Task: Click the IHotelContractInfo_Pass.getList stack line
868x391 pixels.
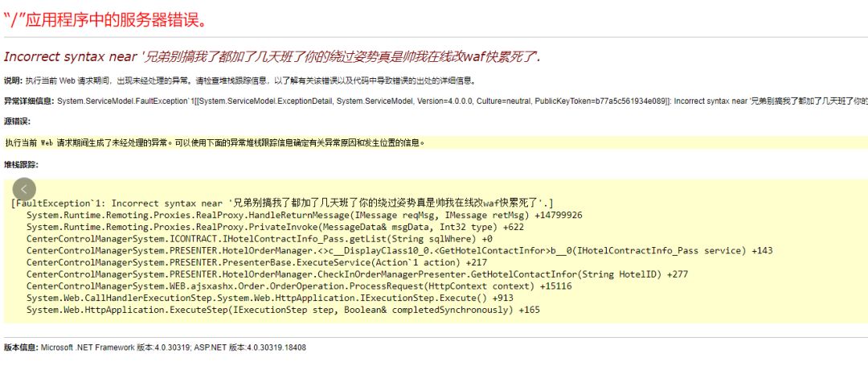Action: (x=259, y=239)
